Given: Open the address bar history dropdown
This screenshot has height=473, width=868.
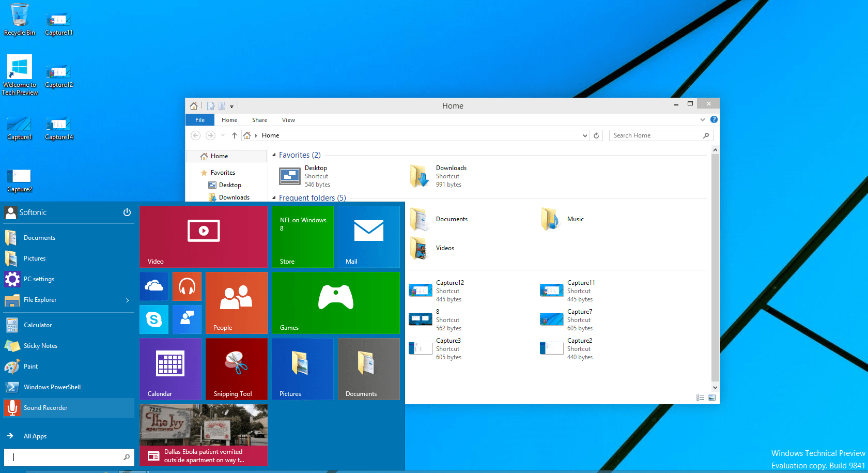Looking at the screenshot, I should [x=585, y=135].
